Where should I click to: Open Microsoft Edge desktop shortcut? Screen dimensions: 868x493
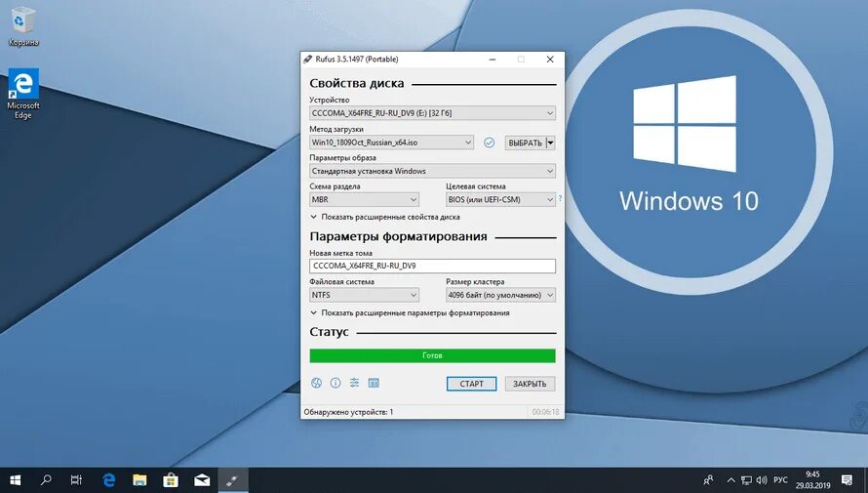pos(23,94)
